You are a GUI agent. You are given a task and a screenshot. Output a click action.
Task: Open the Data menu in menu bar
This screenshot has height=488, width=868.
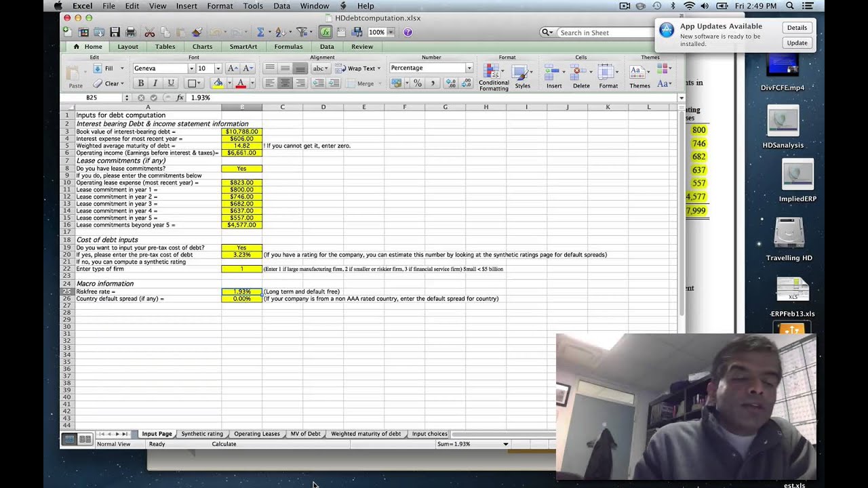[281, 5]
